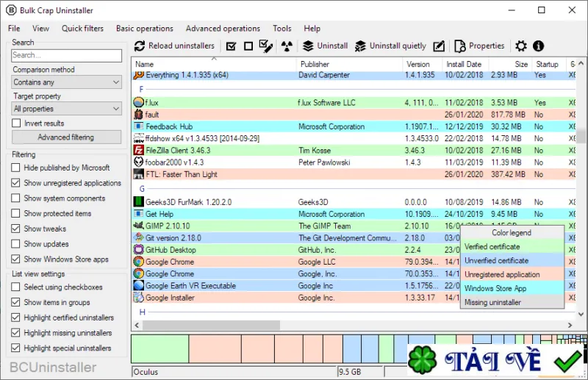The image size is (588, 380).
Task: Click the fault application icon
Action: [139, 115]
